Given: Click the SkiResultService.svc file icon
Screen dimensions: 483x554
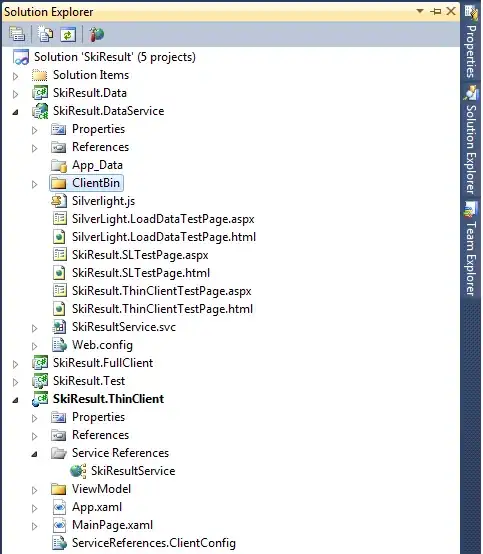Looking at the screenshot, I should click(59, 327).
